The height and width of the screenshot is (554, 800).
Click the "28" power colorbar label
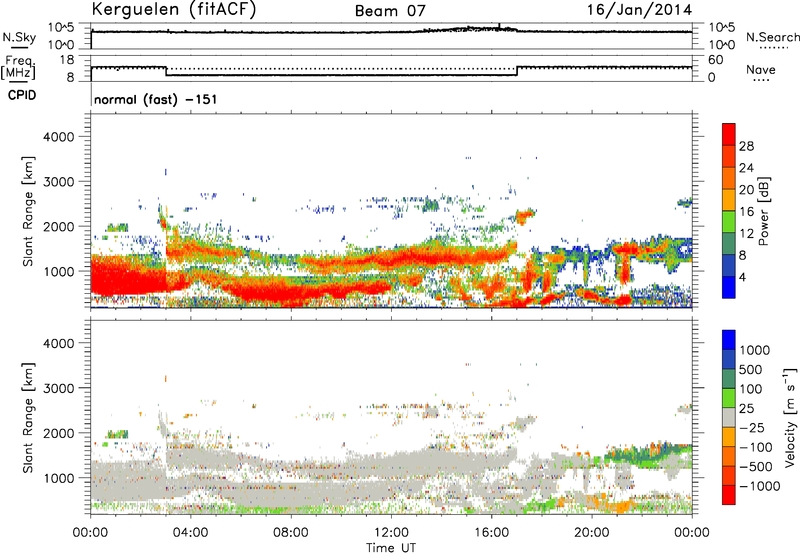pos(746,146)
